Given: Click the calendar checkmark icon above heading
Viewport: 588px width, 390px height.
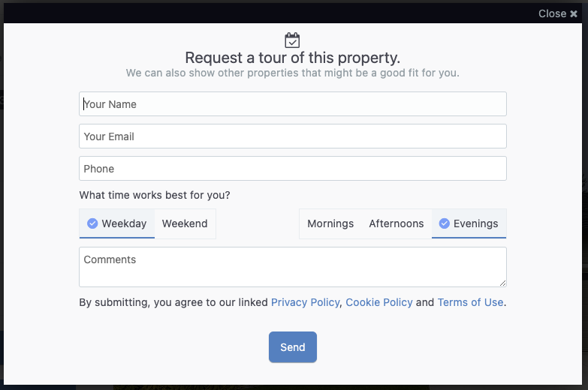Looking at the screenshot, I should pyautogui.click(x=292, y=40).
